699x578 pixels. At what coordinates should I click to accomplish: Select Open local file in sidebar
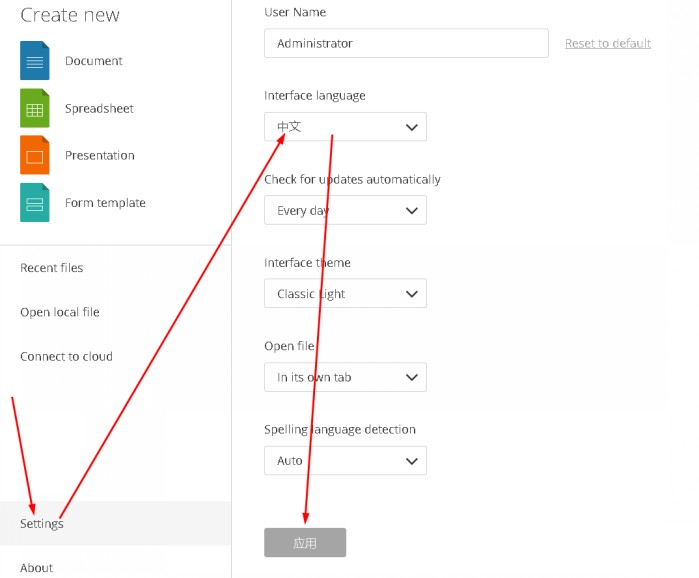coord(60,312)
